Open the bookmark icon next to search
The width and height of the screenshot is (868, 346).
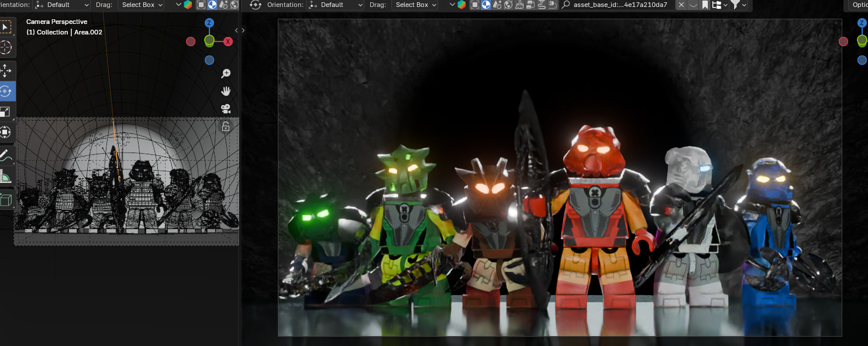(705, 5)
